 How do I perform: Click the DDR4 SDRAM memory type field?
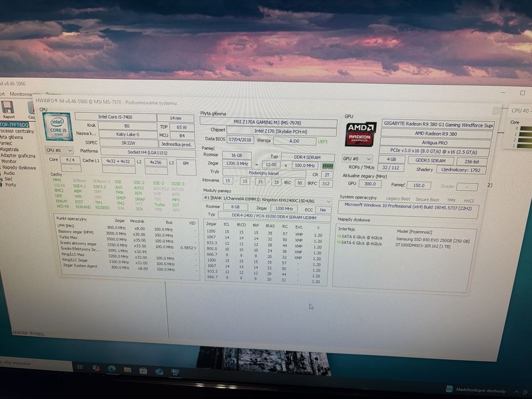[307, 157]
